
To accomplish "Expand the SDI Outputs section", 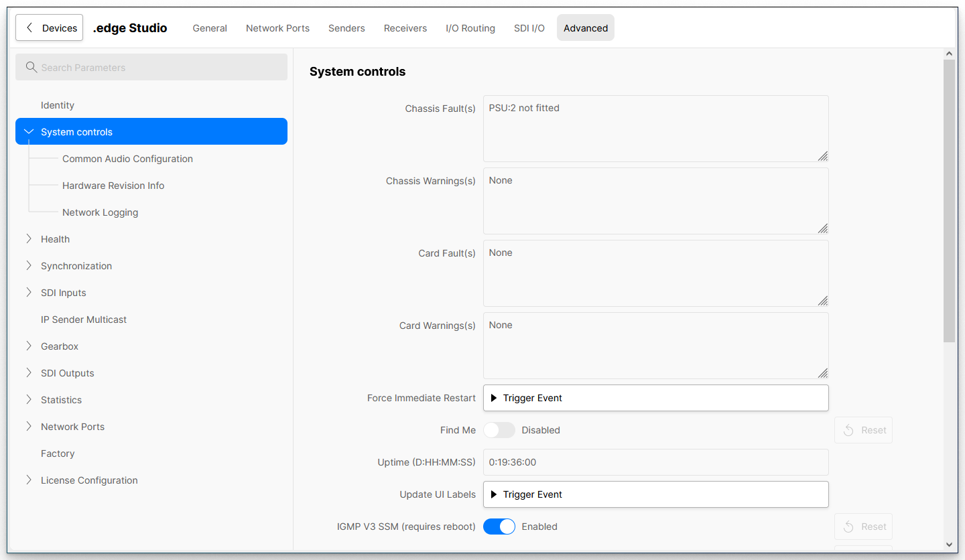I will click(x=29, y=373).
